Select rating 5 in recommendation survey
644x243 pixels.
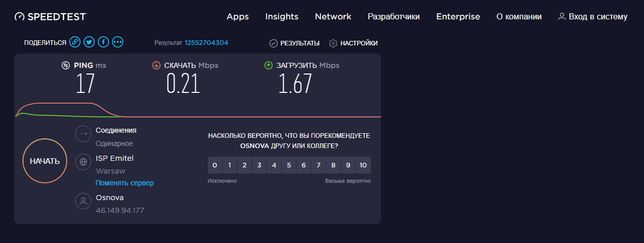[x=289, y=165]
